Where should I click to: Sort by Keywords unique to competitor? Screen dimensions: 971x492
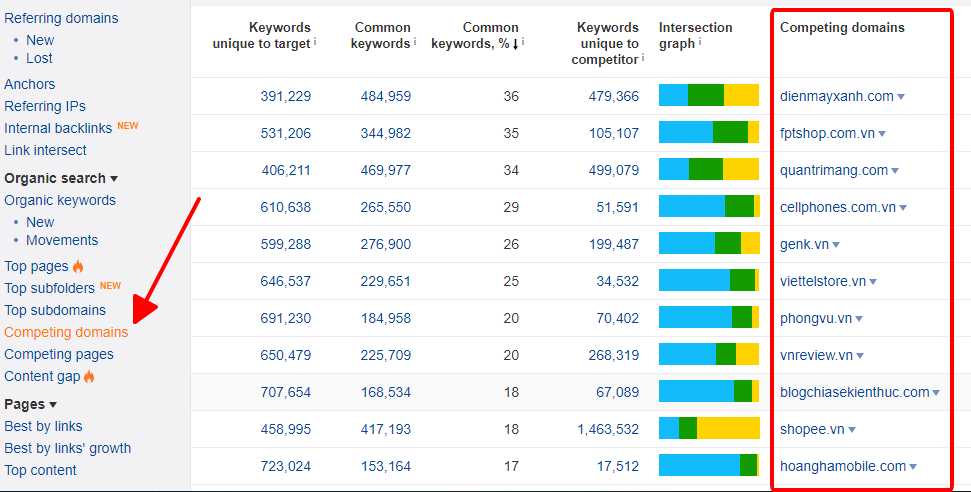[x=605, y=44]
